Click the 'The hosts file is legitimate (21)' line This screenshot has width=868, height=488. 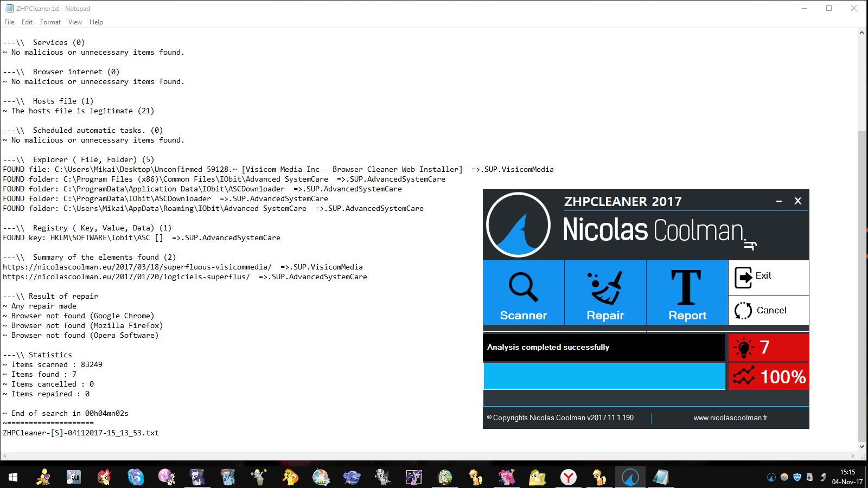coord(79,111)
